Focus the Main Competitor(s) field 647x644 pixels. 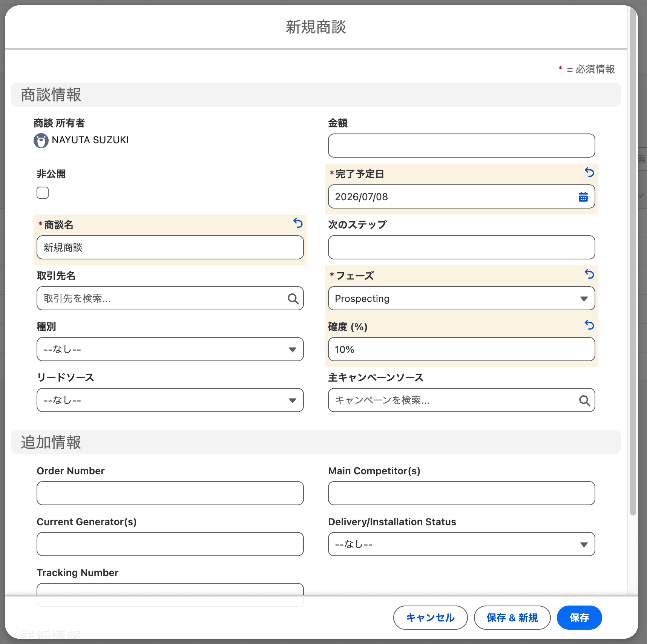tap(461, 493)
